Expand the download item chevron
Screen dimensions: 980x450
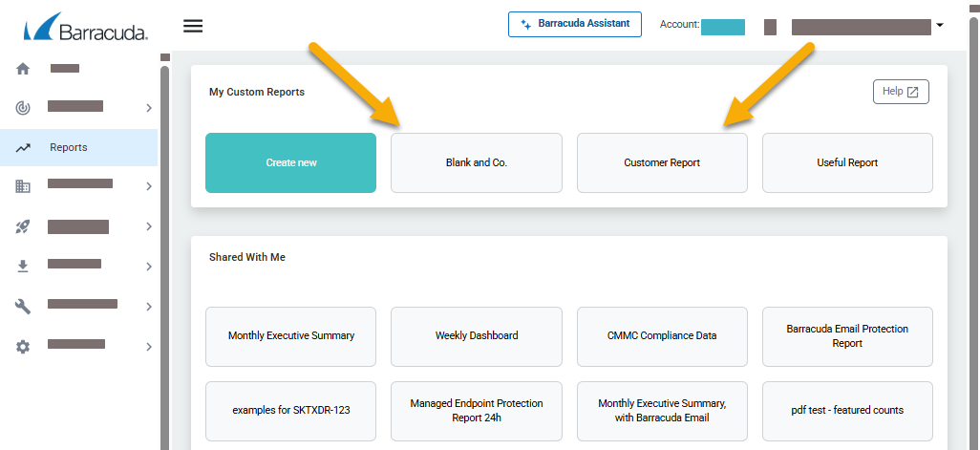(x=149, y=267)
